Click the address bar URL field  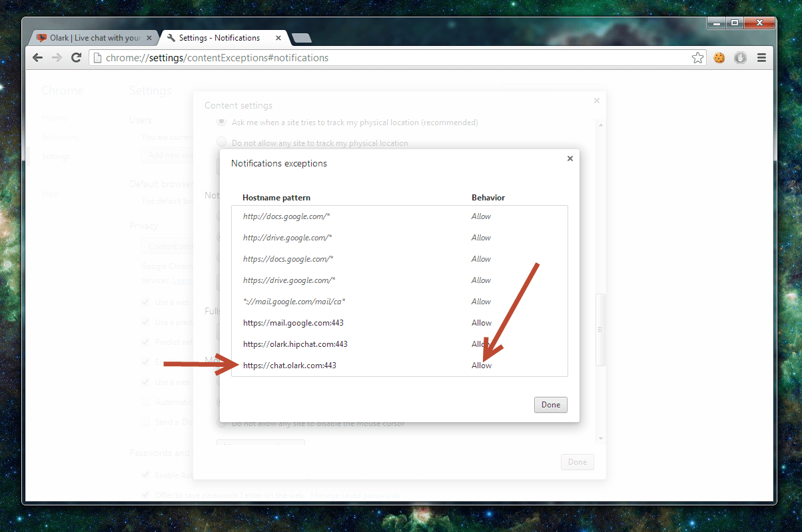click(x=393, y=58)
